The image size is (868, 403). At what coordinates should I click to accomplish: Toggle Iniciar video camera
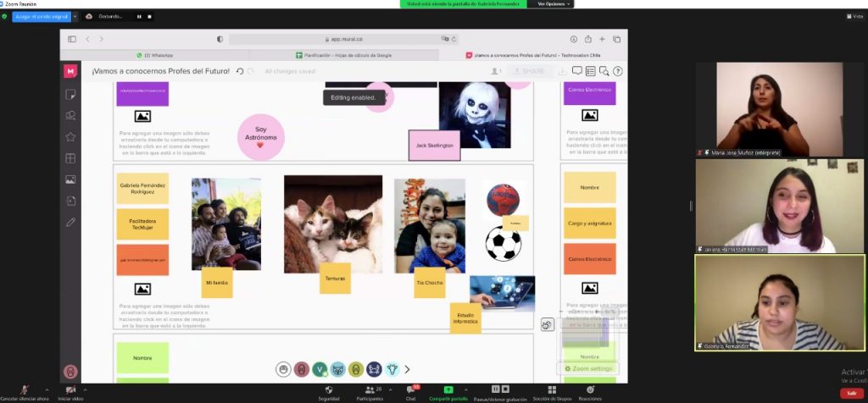(x=71, y=393)
